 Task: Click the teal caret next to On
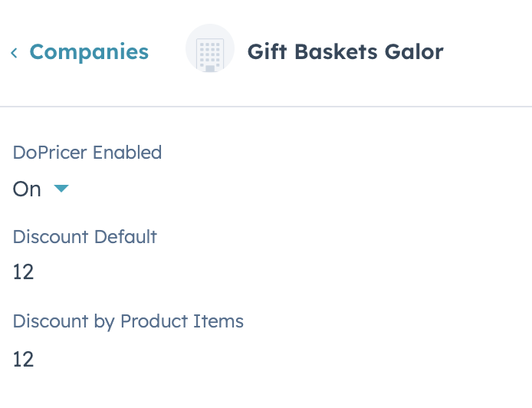pyautogui.click(x=61, y=189)
